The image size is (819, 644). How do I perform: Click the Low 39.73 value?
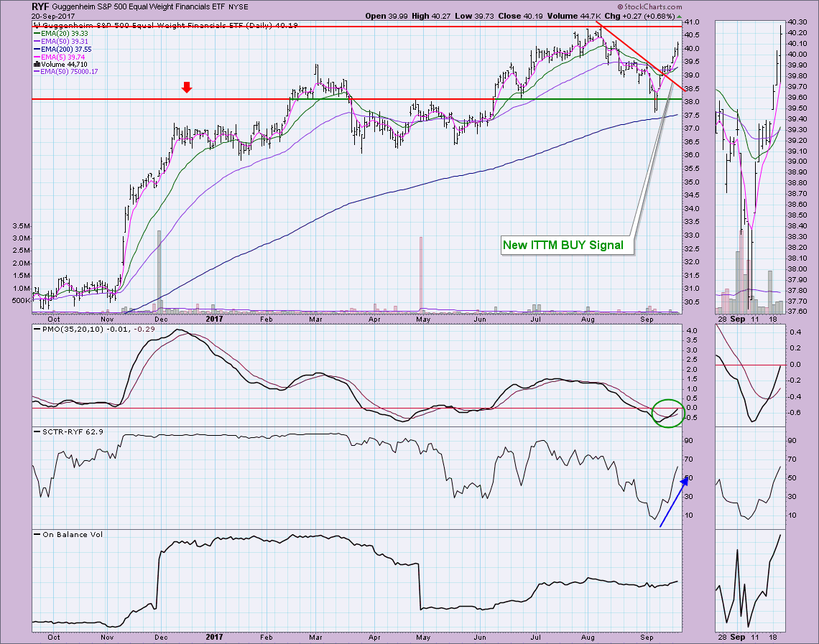[x=473, y=17]
